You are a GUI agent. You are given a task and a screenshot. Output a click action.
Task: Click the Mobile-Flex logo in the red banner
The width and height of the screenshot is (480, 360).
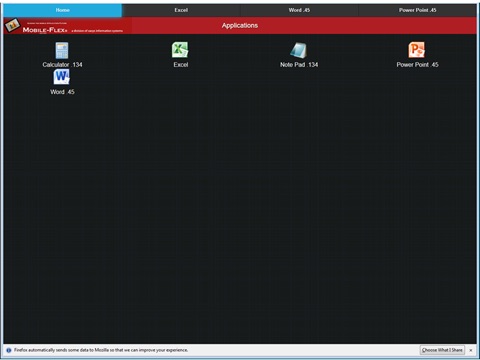tap(64, 26)
